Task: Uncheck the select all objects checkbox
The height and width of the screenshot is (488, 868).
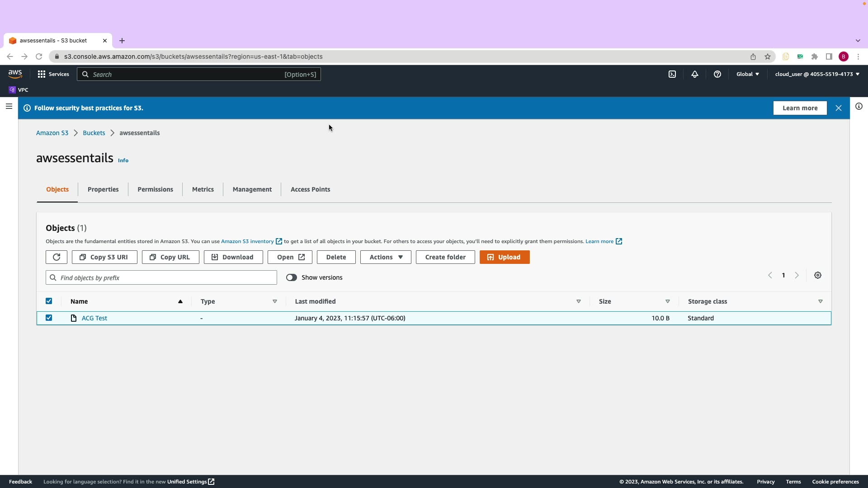Action: coord(49,301)
